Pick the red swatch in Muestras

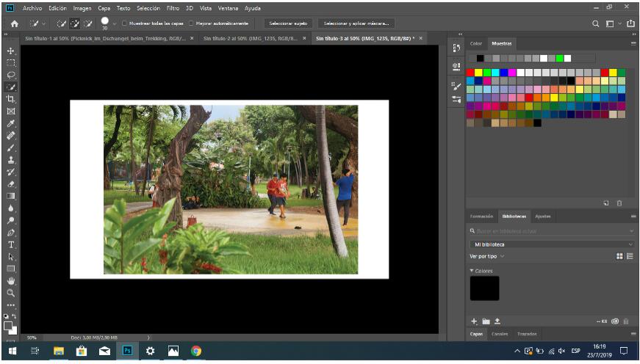point(470,73)
